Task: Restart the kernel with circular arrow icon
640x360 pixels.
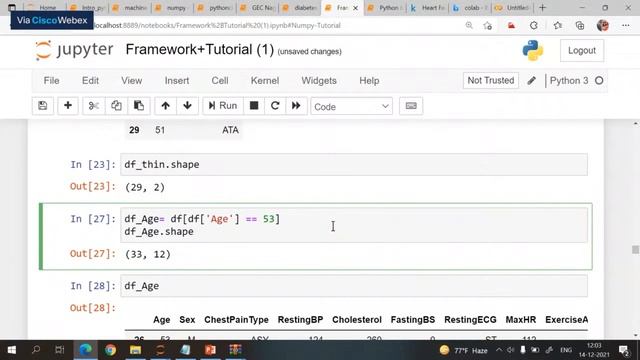Action: (275, 106)
